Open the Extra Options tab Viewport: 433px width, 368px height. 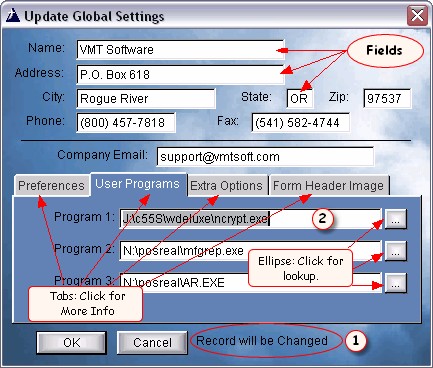[227, 185]
